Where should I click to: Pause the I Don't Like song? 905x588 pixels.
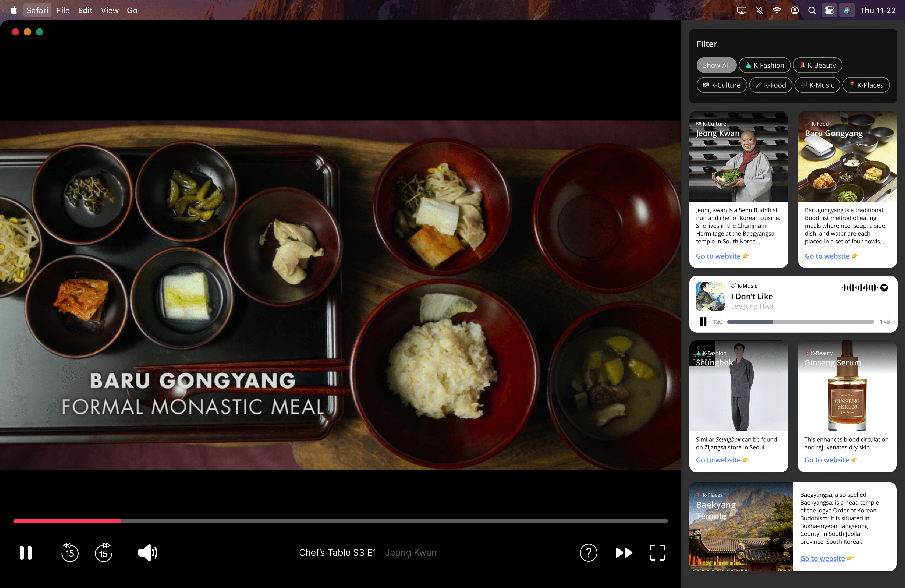(x=703, y=322)
